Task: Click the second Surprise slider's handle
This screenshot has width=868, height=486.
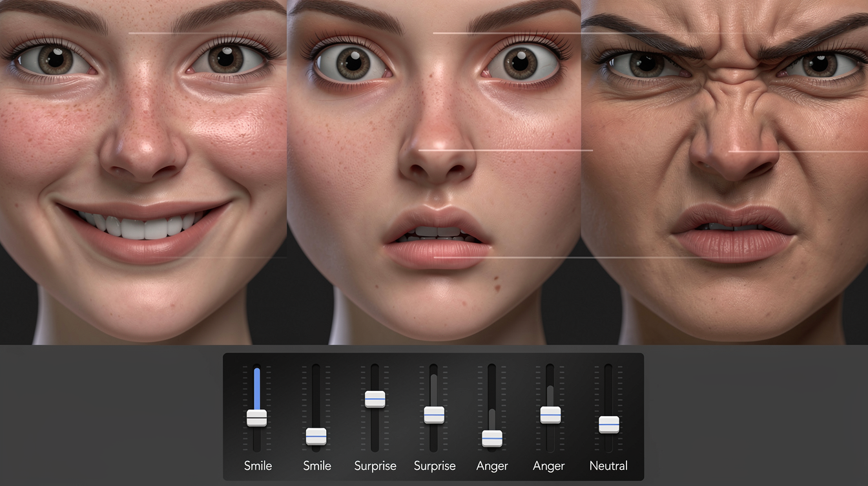Action: pyautogui.click(x=434, y=415)
